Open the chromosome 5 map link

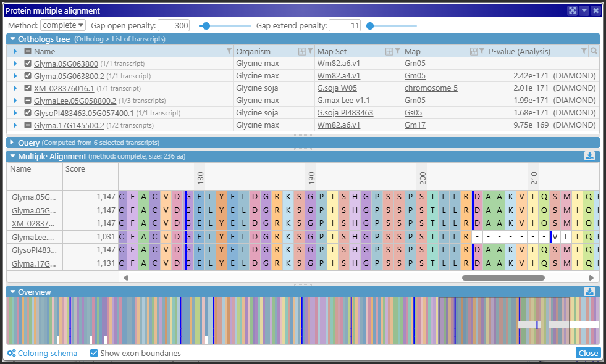coord(431,88)
